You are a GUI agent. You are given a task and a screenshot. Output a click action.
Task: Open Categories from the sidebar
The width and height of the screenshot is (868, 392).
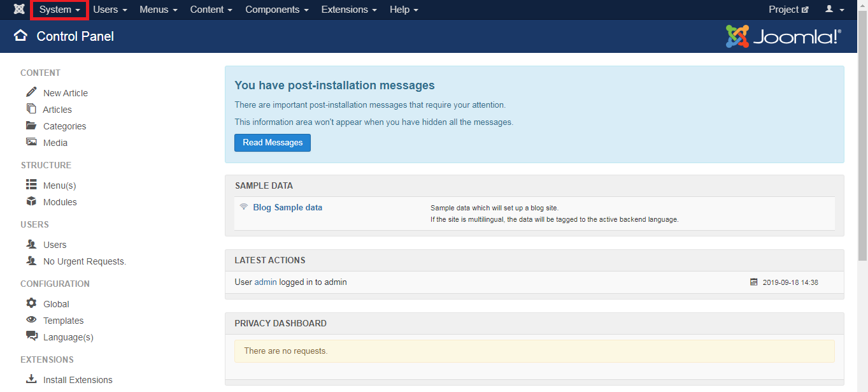click(64, 126)
